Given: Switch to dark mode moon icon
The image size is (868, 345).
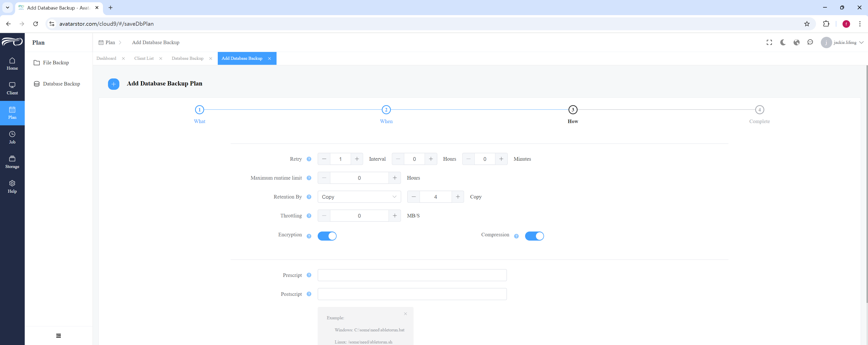Looking at the screenshot, I should (x=783, y=42).
